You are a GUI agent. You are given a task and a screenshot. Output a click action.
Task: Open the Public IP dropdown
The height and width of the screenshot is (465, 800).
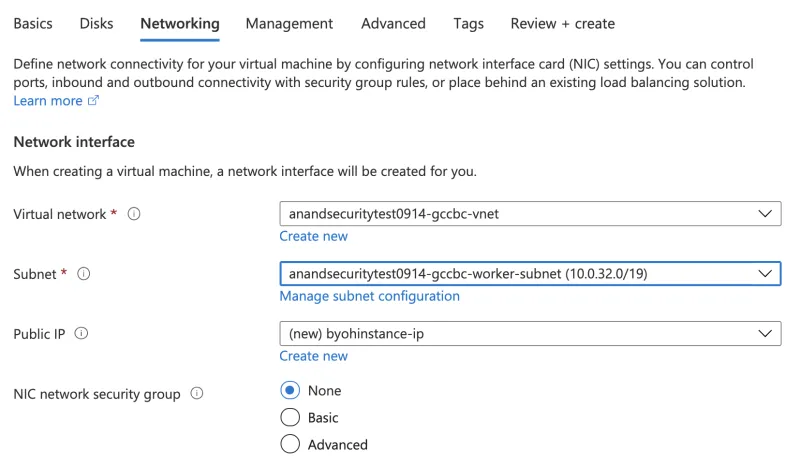(530, 333)
